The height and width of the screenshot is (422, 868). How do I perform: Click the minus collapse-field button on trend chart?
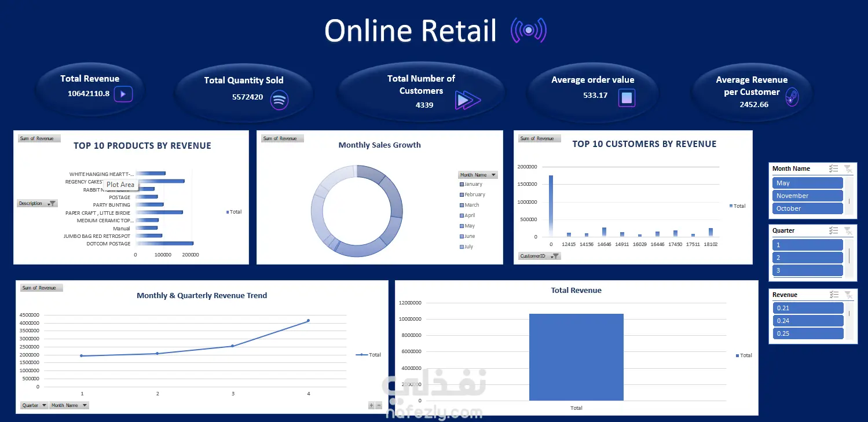pos(379,405)
